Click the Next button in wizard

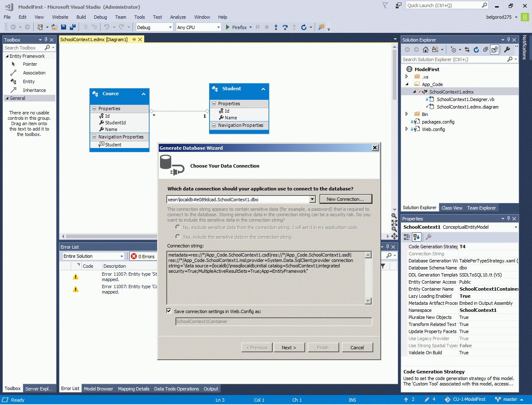(289, 348)
